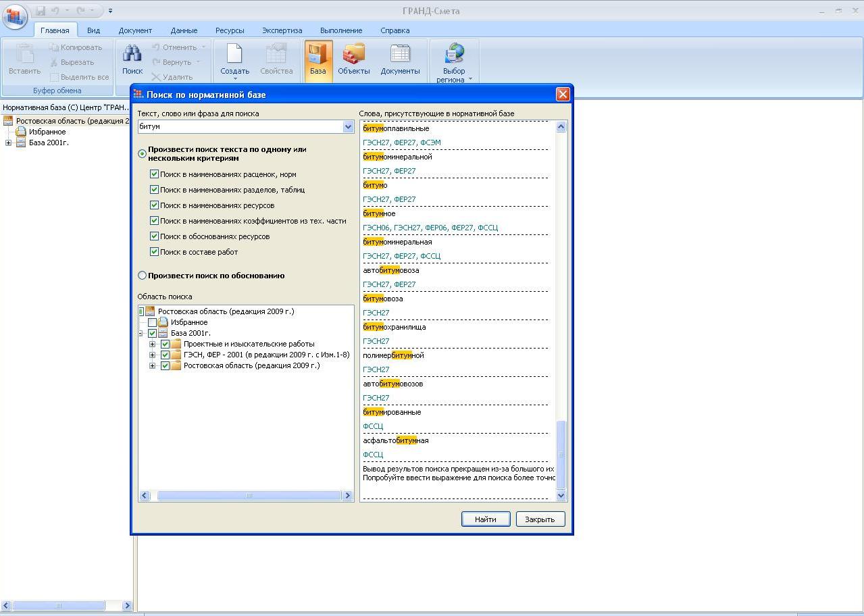The image size is (864, 616).
Task: Select Избранное in the left navigation tree
Action: (47, 132)
